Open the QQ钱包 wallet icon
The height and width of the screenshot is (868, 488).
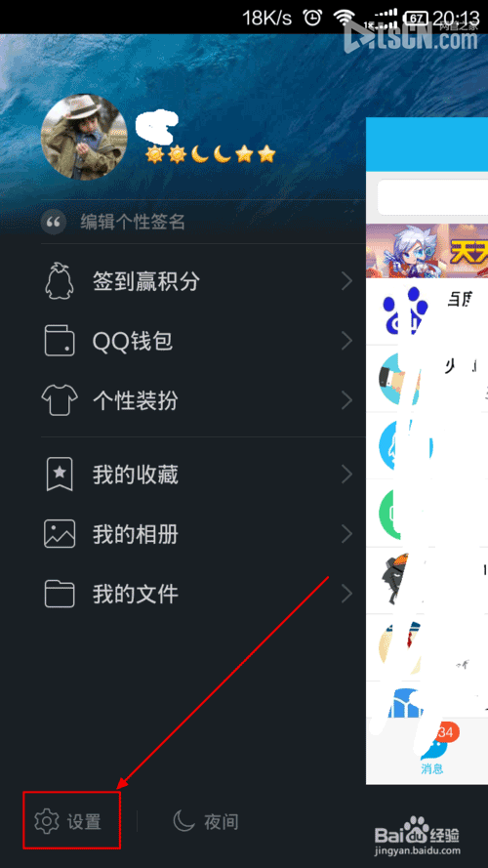click(60, 341)
